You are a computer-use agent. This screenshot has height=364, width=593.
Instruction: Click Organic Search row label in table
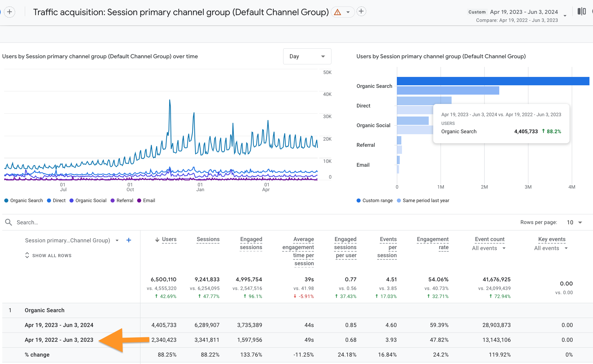44,310
